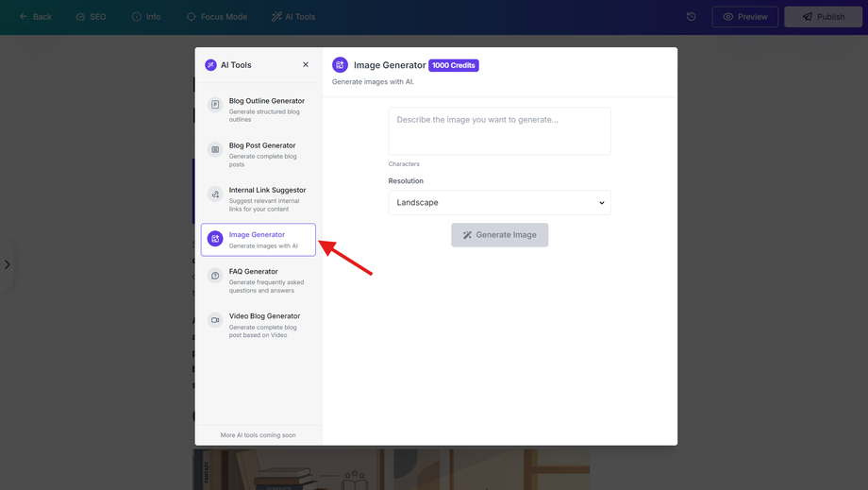This screenshot has height=490, width=868.
Task: Enable Focus Mode from the top bar
Action: 216,17
